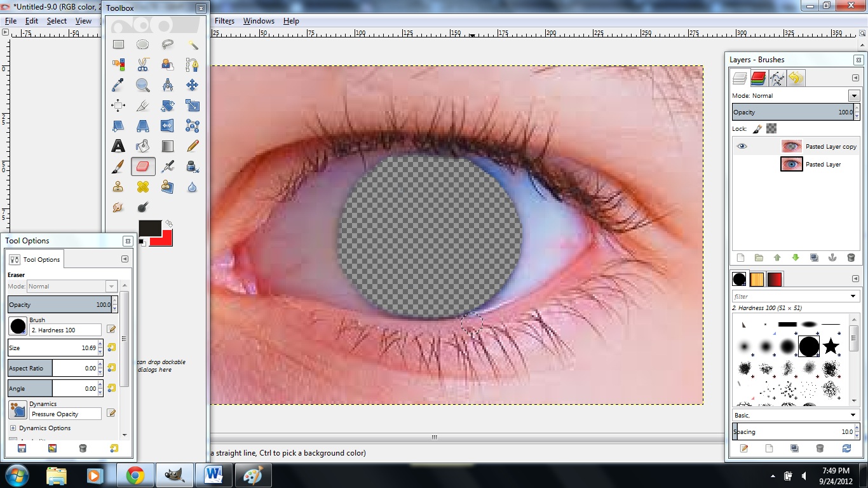Duplicate the current layer button
The image size is (868, 488).
coord(814,258)
